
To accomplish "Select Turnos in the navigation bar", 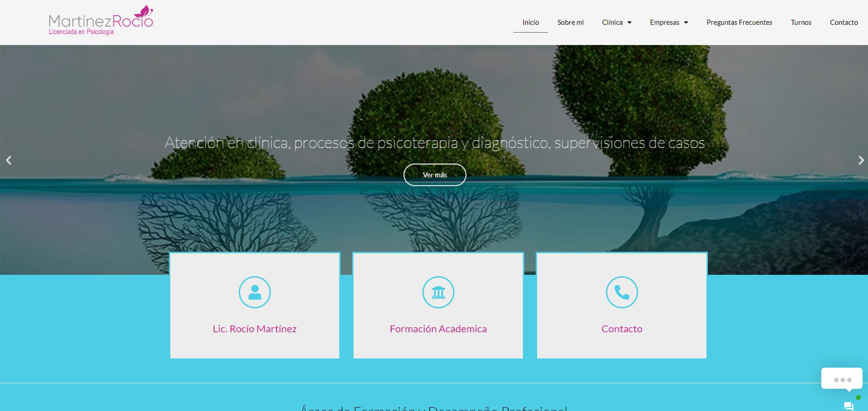I will pos(801,22).
